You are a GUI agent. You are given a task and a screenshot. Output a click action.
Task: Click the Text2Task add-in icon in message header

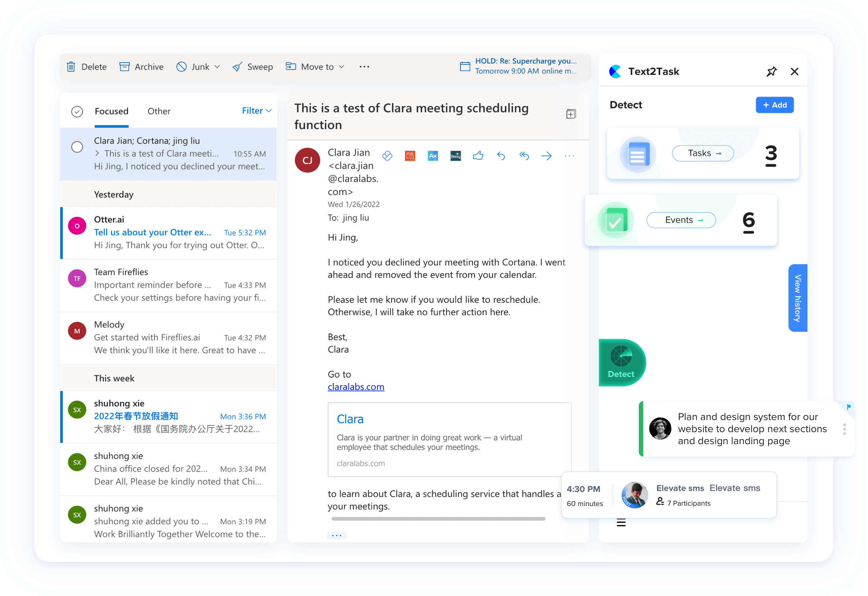[387, 156]
